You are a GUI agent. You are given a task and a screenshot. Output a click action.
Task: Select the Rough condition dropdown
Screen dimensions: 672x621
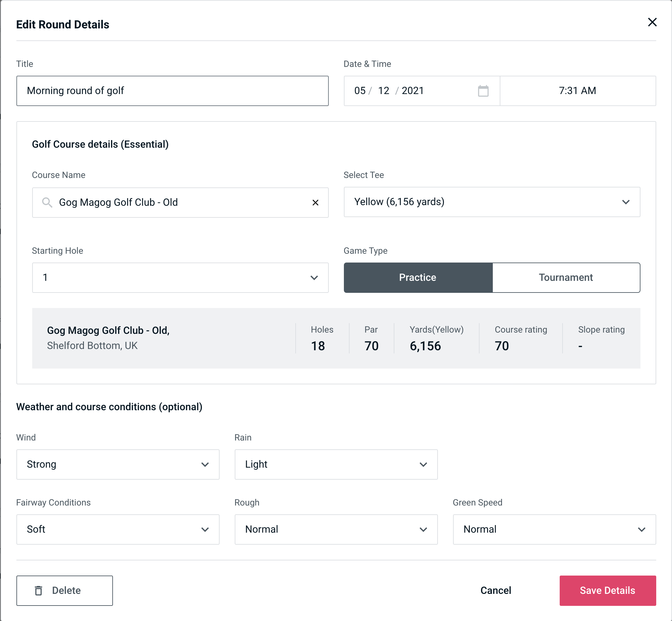337,529
